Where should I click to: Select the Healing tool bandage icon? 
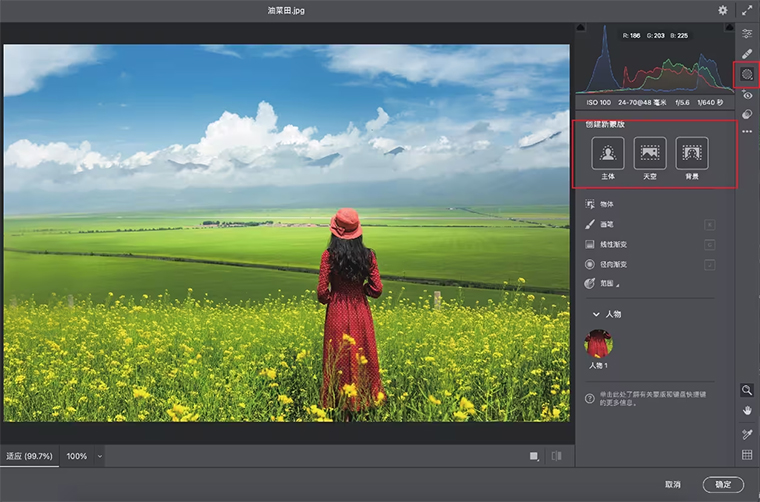(747, 53)
